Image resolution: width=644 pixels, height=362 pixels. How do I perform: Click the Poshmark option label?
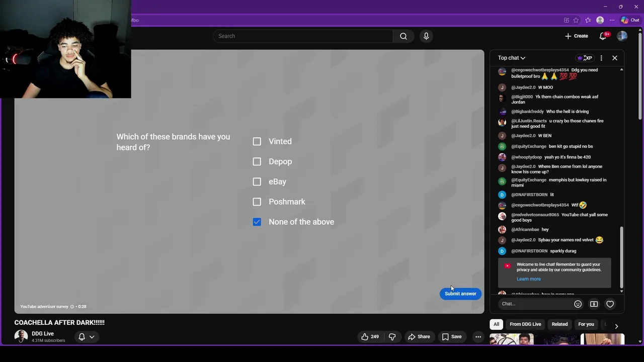pyautogui.click(x=287, y=202)
